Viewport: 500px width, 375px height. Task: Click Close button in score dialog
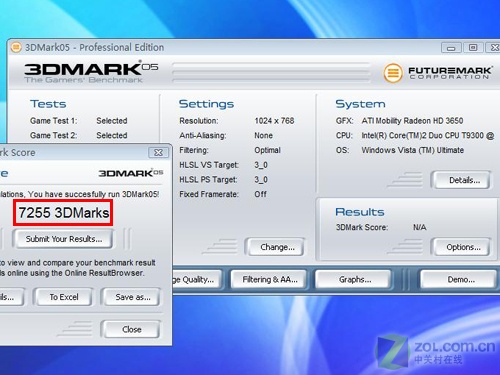click(x=132, y=329)
